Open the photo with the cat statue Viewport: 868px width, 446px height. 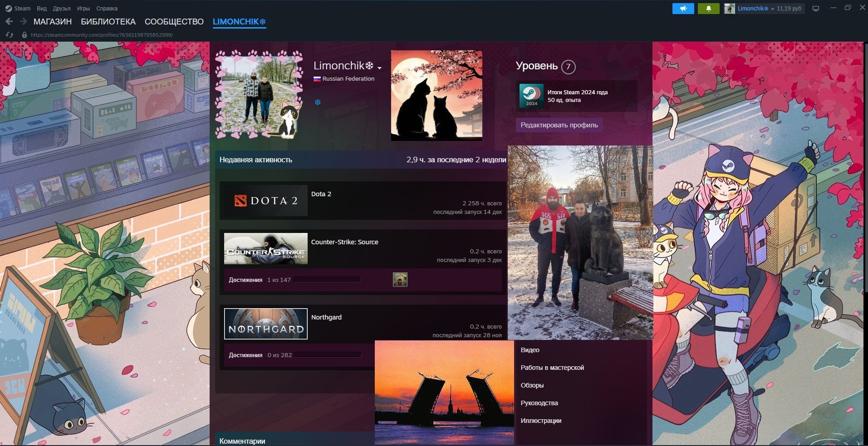point(580,242)
